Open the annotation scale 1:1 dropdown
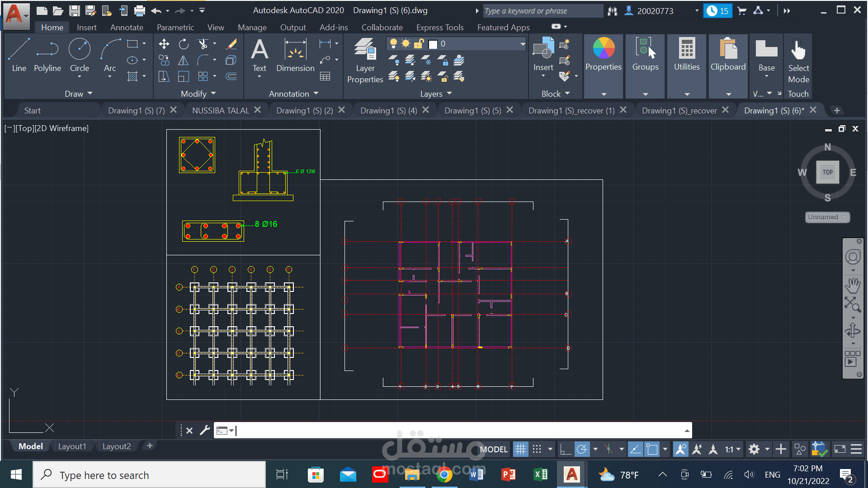 click(733, 449)
